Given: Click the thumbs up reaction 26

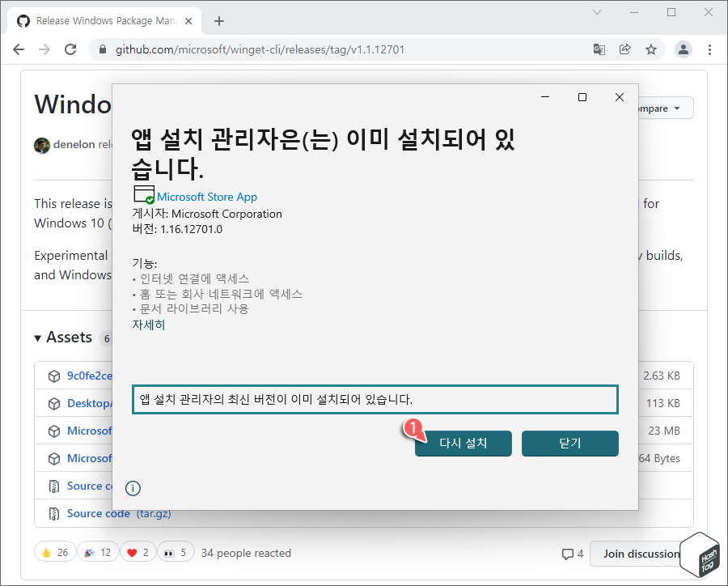Looking at the screenshot, I should click(55, 552).
